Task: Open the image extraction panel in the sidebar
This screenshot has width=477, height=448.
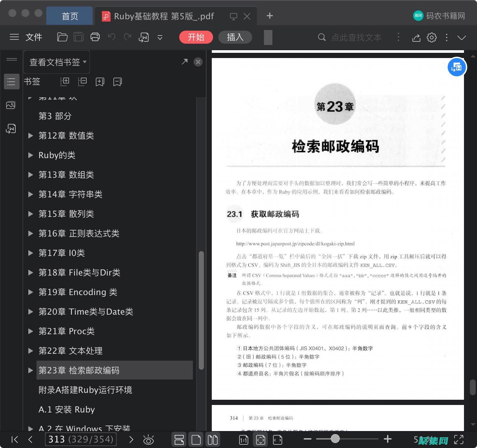Action: click(11, 105)
